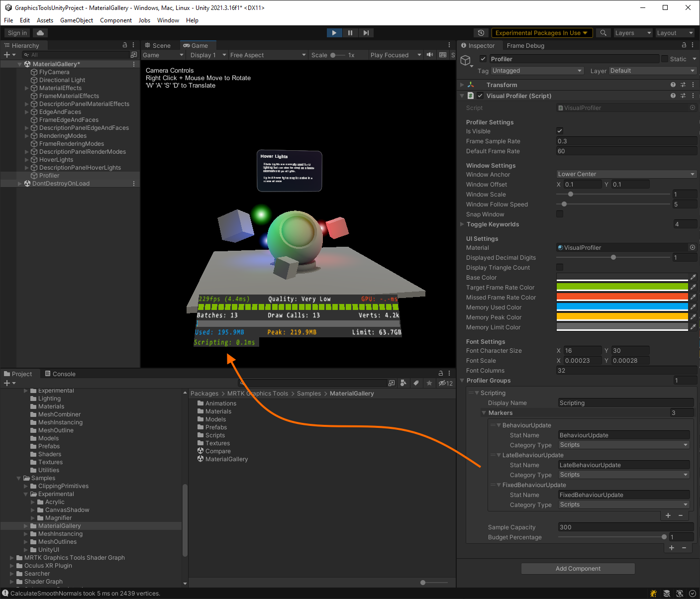Lock the Inspector panel
700x599 pixels.
coord(684,45)
